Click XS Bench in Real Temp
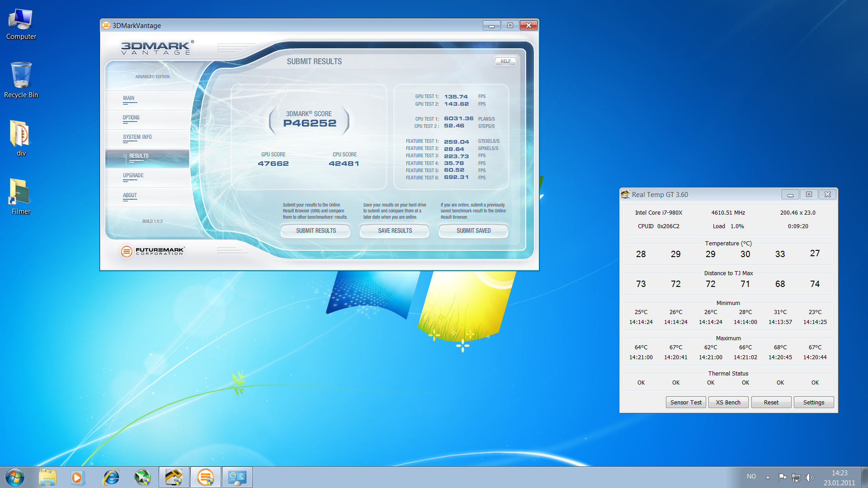Viewport: 868px width, 488px height. click(x=728, y=402)
